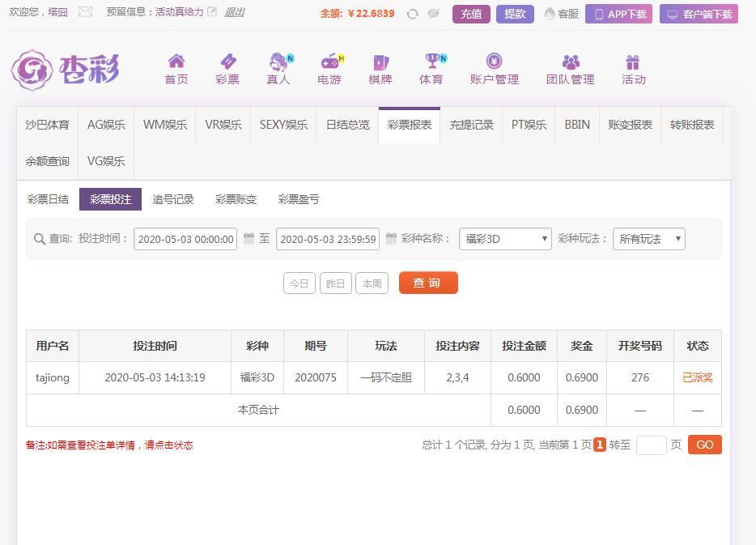Open the 彩票 lottery icon
Viewport: 756px width, 545px height.
(x=227, y=62)
